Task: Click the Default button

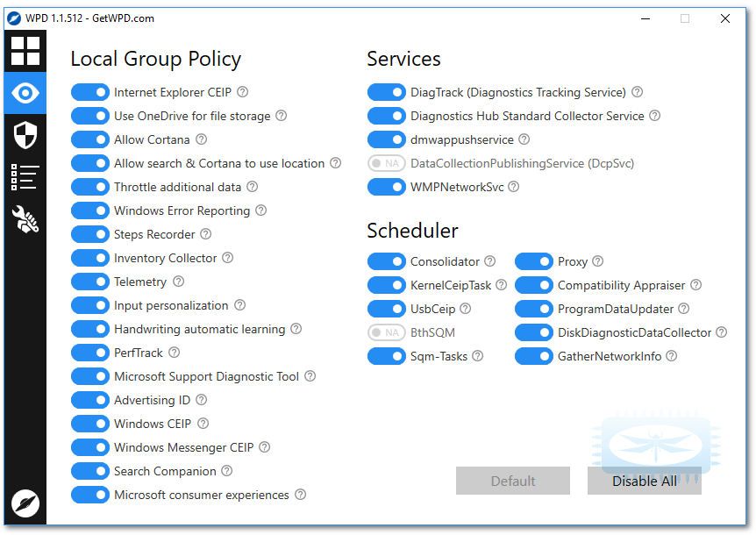Action: pyautogui.click(x=513, y=481)
